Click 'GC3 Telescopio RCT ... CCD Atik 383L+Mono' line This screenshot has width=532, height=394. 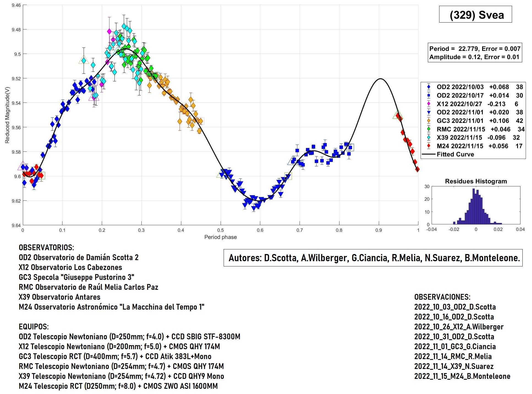point(115,356)
